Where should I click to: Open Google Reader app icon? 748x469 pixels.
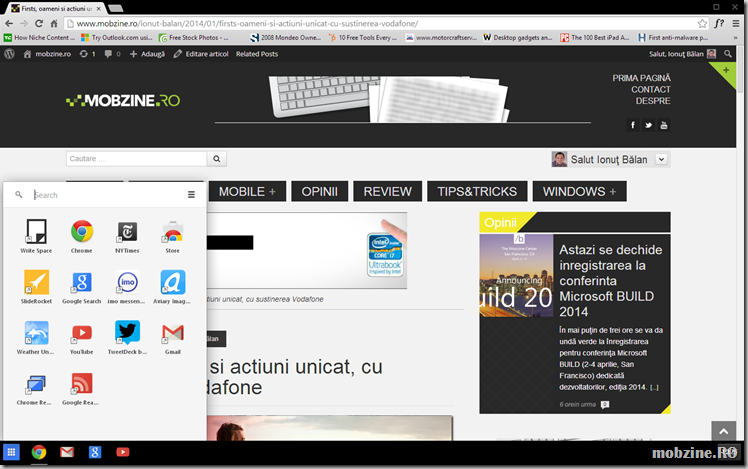tap(82, 384)
